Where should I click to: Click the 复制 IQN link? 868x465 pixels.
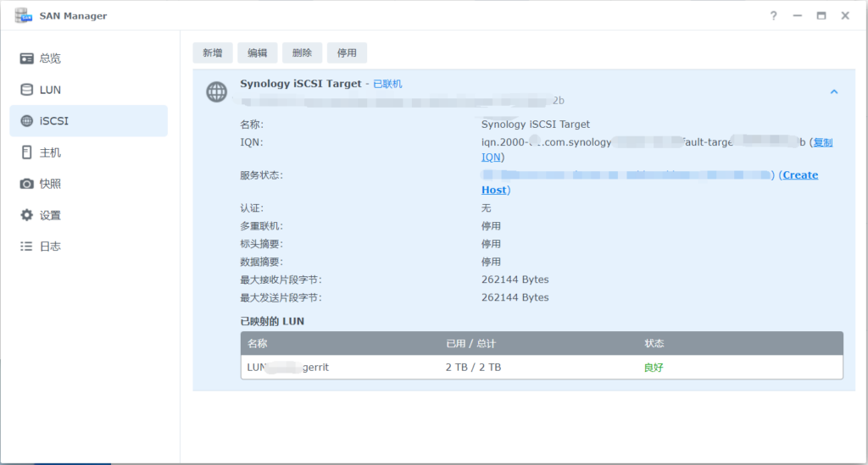(823, 142)
